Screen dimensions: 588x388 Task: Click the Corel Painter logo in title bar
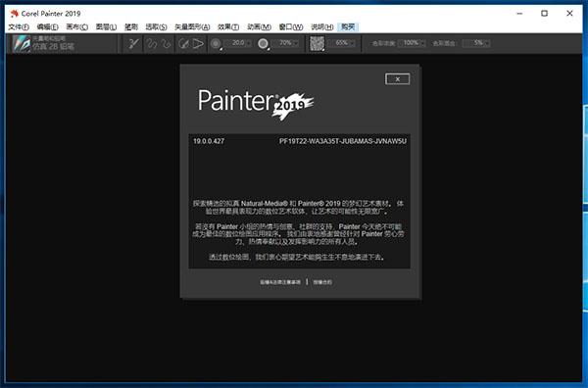pos(15,14)
